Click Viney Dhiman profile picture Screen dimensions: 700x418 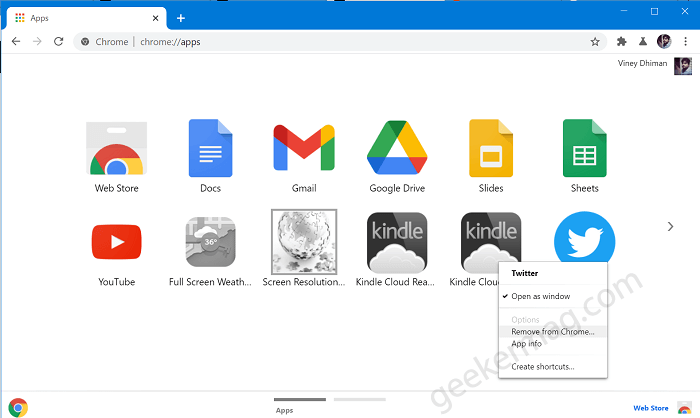pos(683,66)
